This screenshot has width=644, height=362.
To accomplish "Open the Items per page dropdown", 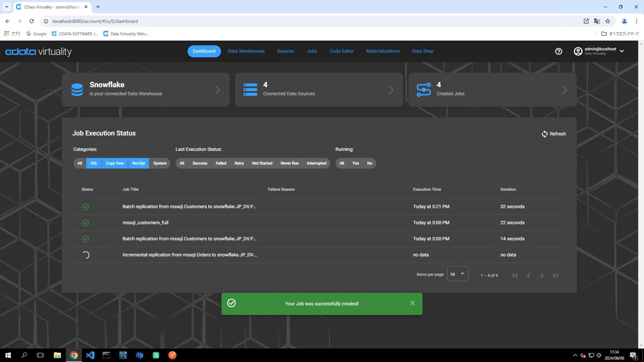I will (458, 274).
